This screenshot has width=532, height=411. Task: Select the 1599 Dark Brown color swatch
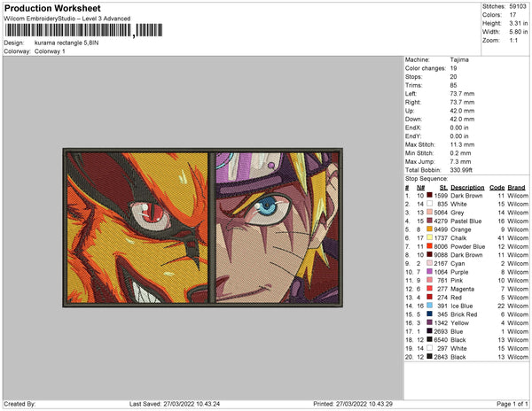click(429, 195)
